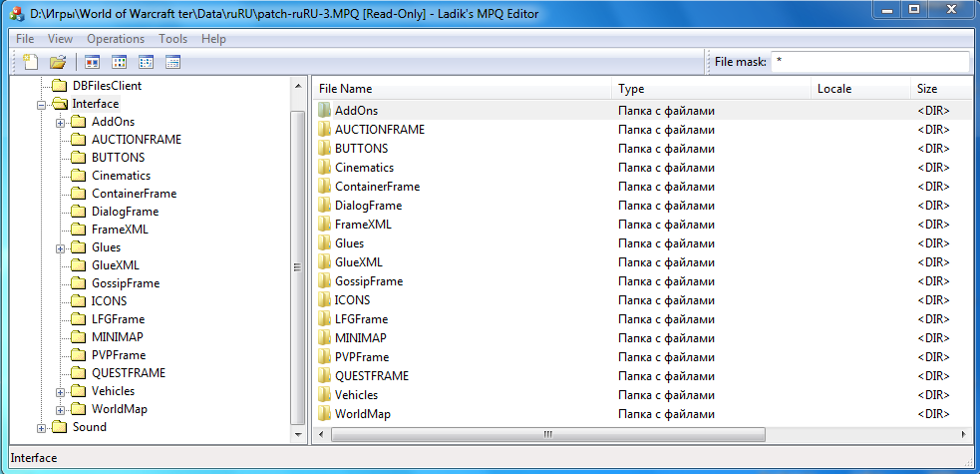Click the MINIMAP folder icon in file list
The image size is (980, 474).
pos(324,338)
